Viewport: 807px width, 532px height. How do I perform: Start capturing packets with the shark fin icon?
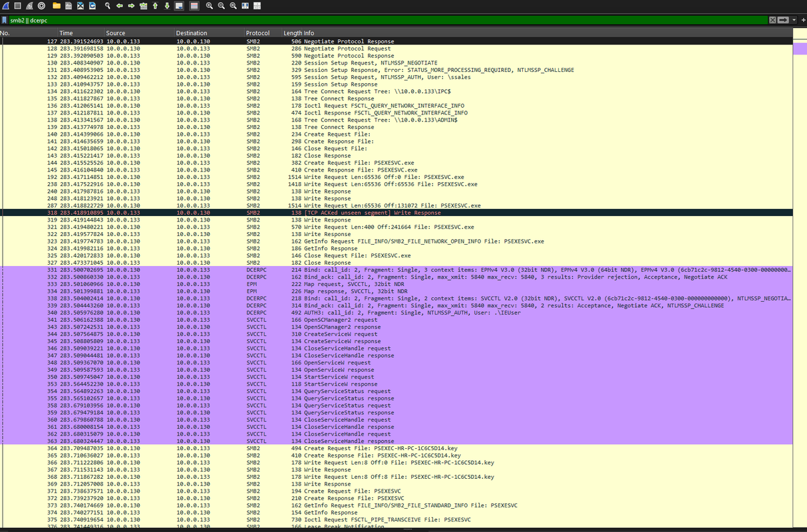pos(5,5)
